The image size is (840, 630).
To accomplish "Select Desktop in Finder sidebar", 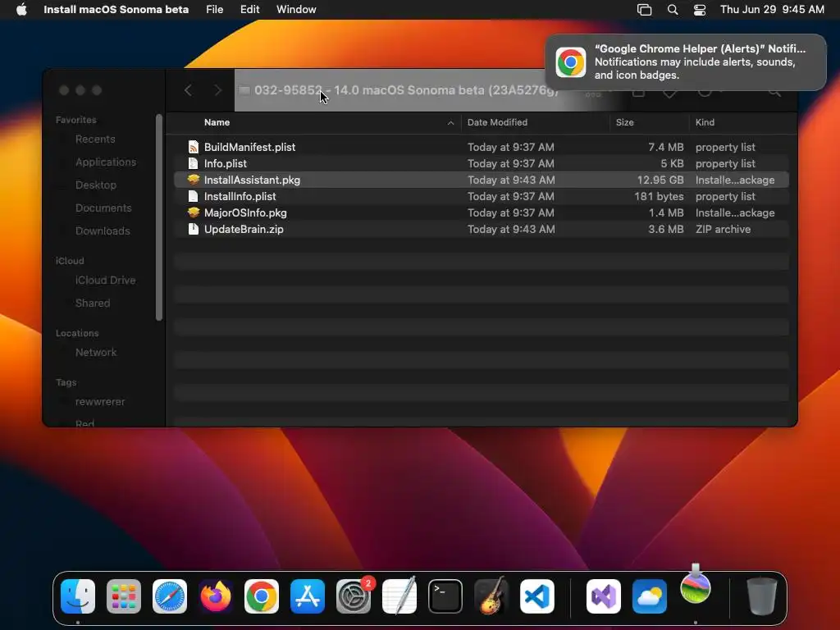I will click(96, 185).
